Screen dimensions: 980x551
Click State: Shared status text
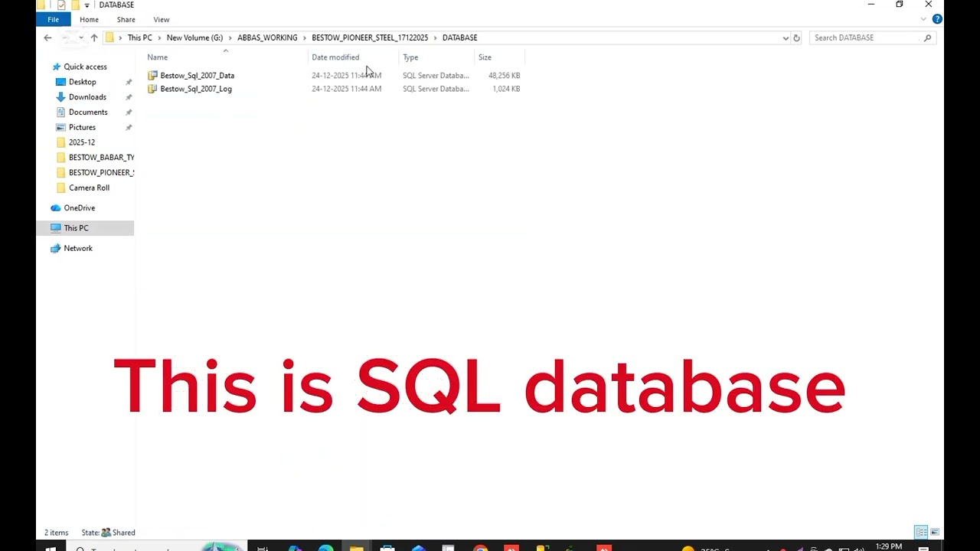click(108, 533)
